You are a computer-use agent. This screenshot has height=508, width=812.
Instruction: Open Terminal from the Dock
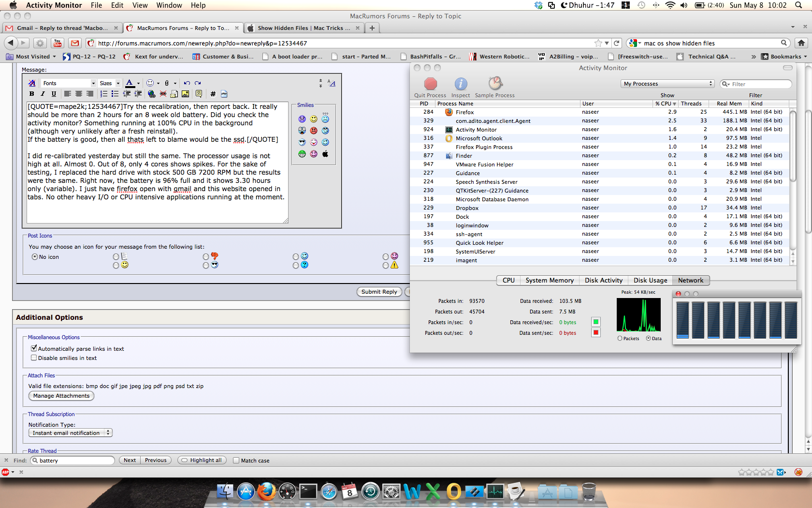click(308, 492)
